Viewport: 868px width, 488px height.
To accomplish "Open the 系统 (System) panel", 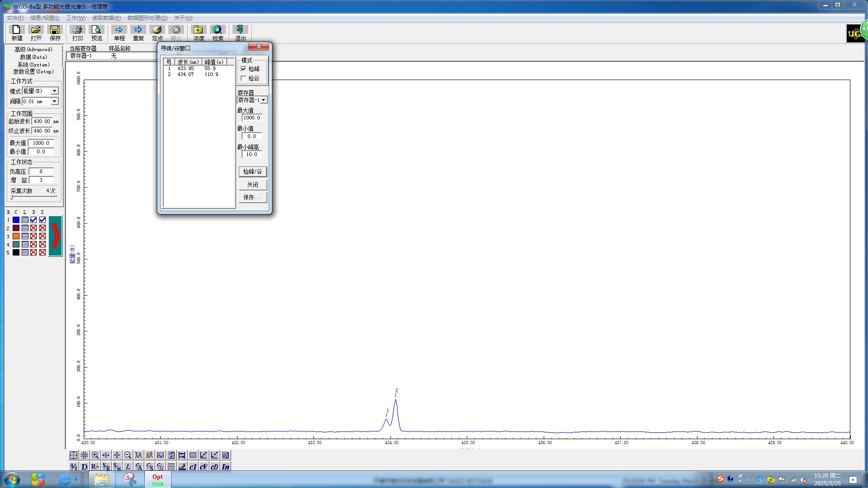I will 33,65.
